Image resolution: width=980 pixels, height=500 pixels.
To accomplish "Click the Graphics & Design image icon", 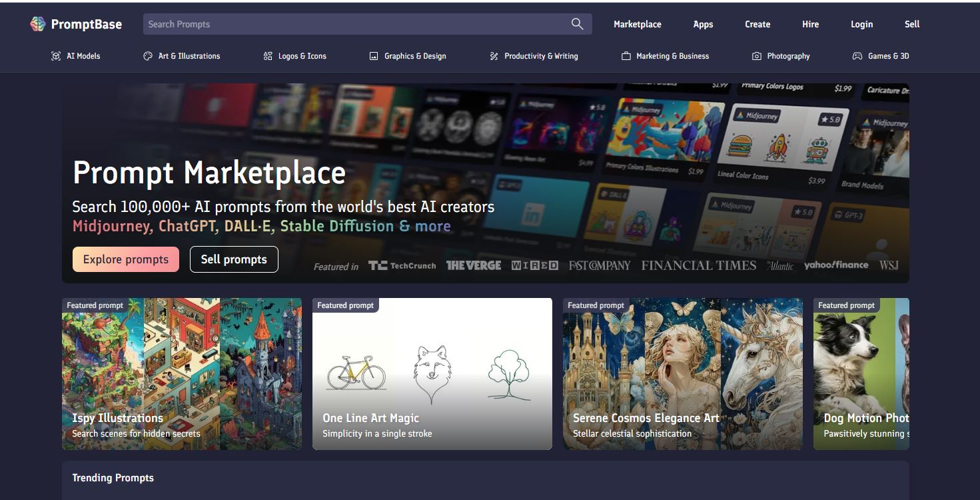I will pos(374,56).
